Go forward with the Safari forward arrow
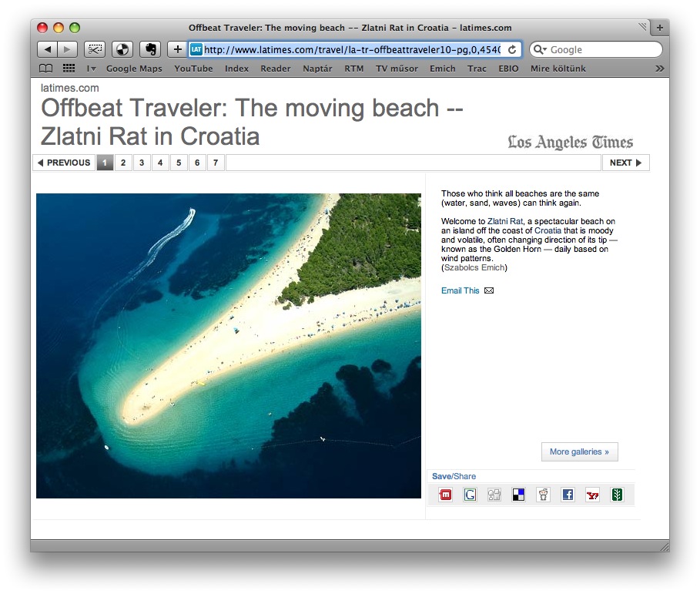The width and height of the screenshot is (700, 594). [67, 49]
